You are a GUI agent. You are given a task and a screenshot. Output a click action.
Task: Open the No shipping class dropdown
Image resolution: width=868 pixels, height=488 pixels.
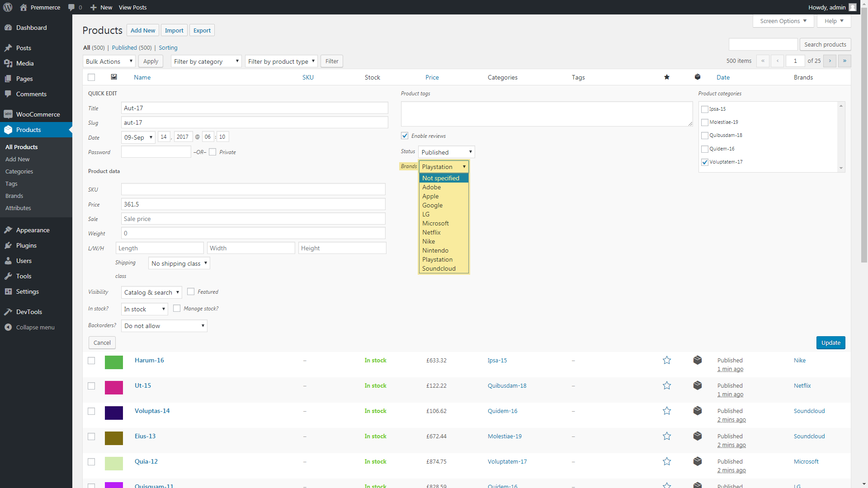click(x=179, y=263)
